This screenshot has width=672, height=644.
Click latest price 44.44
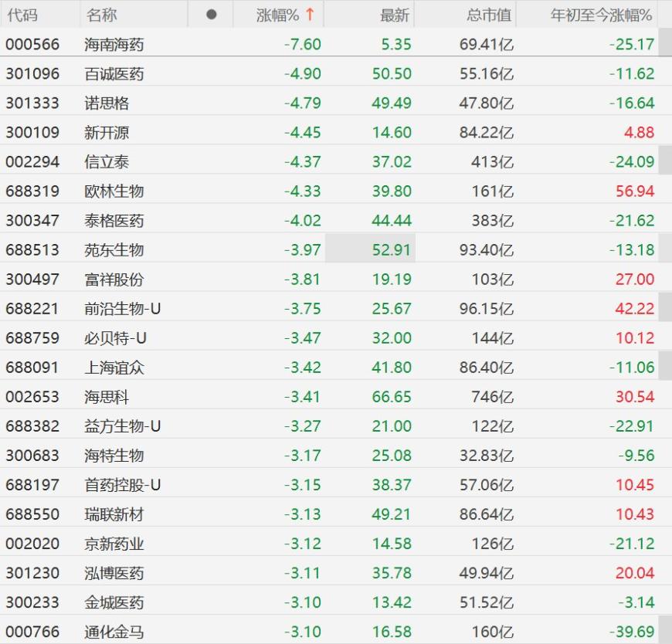392,221
